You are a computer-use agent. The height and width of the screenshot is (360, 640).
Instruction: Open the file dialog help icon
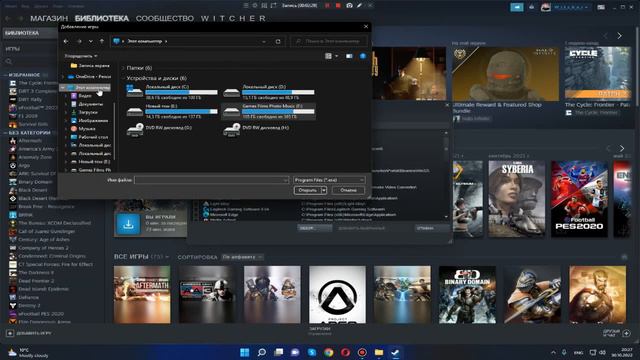362,56
